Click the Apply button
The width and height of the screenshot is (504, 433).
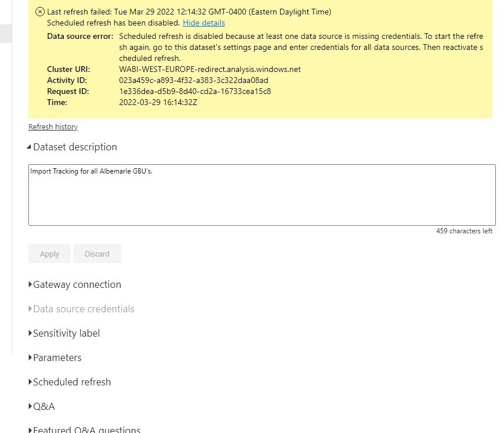click(x=49, y=254)
